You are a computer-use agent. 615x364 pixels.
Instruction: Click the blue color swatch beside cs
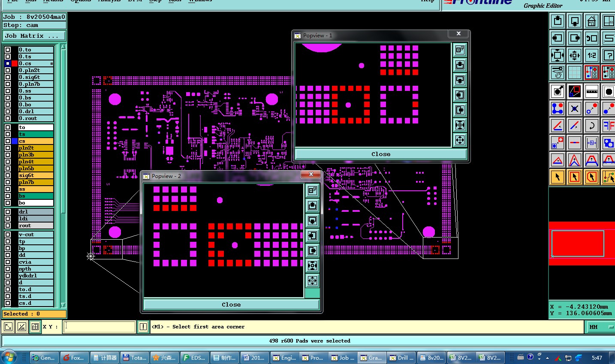coord(15,141)
